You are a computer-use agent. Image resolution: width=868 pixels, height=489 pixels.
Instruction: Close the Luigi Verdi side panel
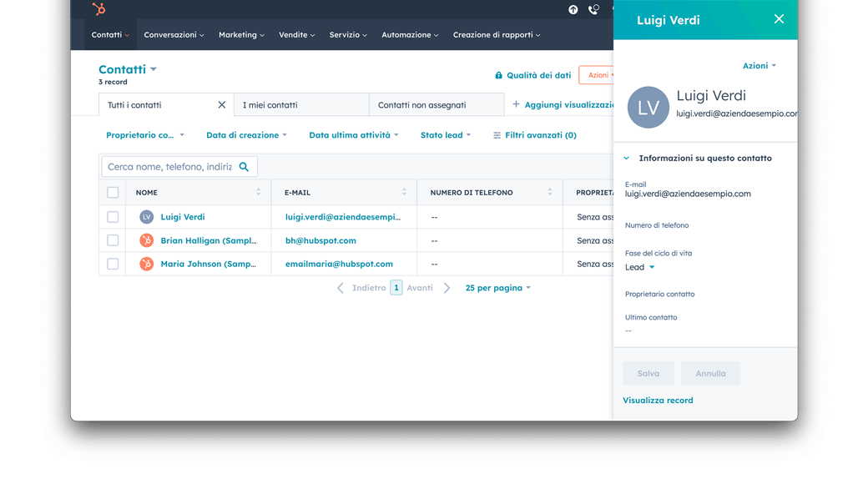[779, 19]
